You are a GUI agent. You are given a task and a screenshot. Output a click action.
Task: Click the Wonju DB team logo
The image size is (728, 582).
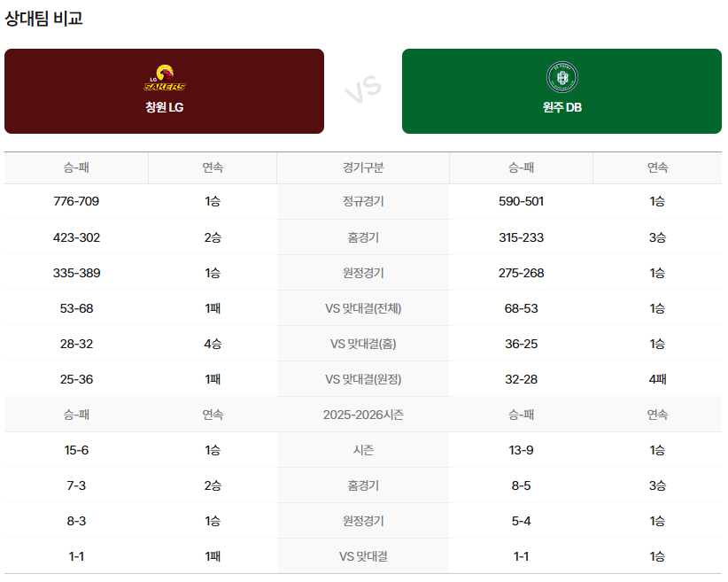561,78
